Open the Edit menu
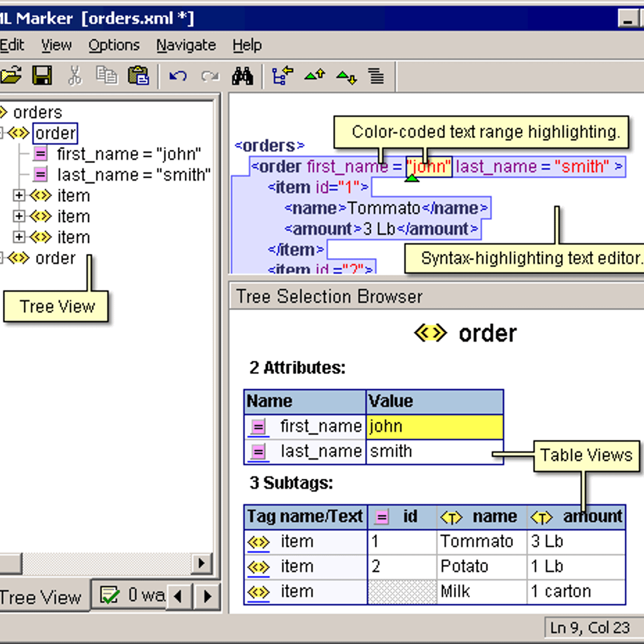 coord(12,45)
